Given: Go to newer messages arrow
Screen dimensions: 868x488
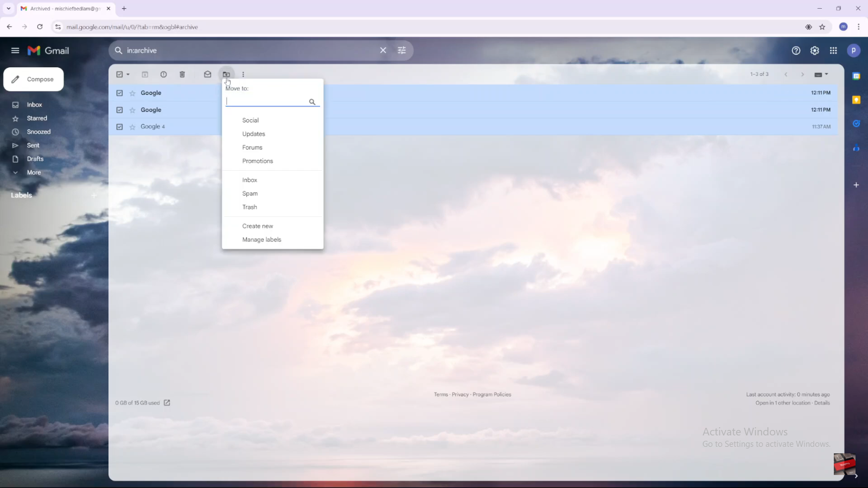Looking at the screenshot, I should click(786, 74).
